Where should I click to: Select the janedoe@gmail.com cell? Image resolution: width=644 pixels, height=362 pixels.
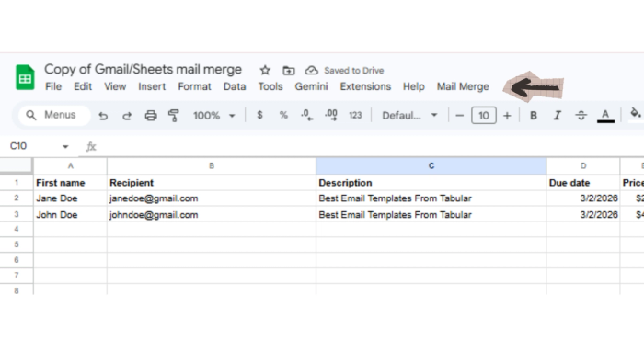[x=212, y=198]
